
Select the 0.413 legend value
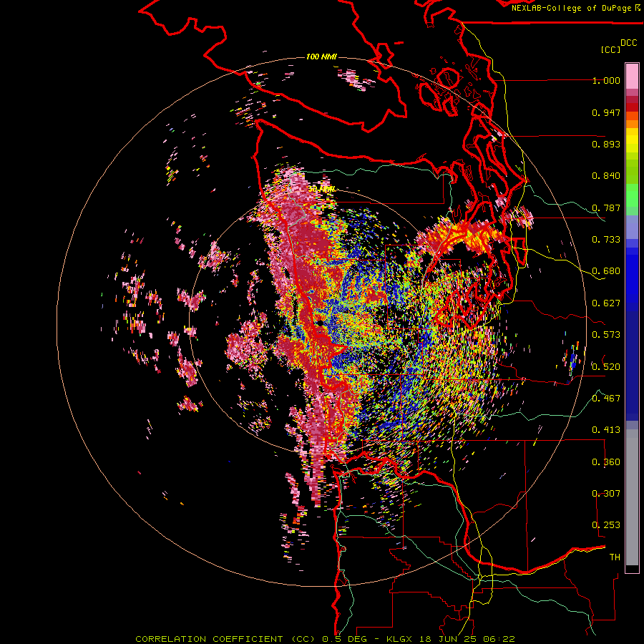pos(606,430)
